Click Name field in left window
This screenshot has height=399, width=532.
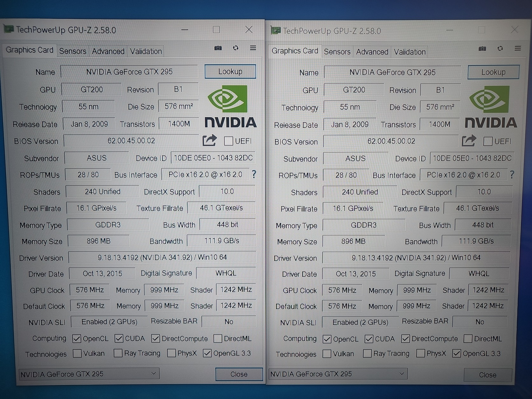(x=129, y=72)
